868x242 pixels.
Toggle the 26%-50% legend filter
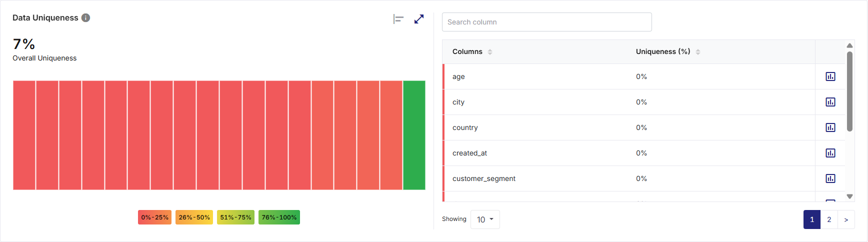[x=194, y=217]
